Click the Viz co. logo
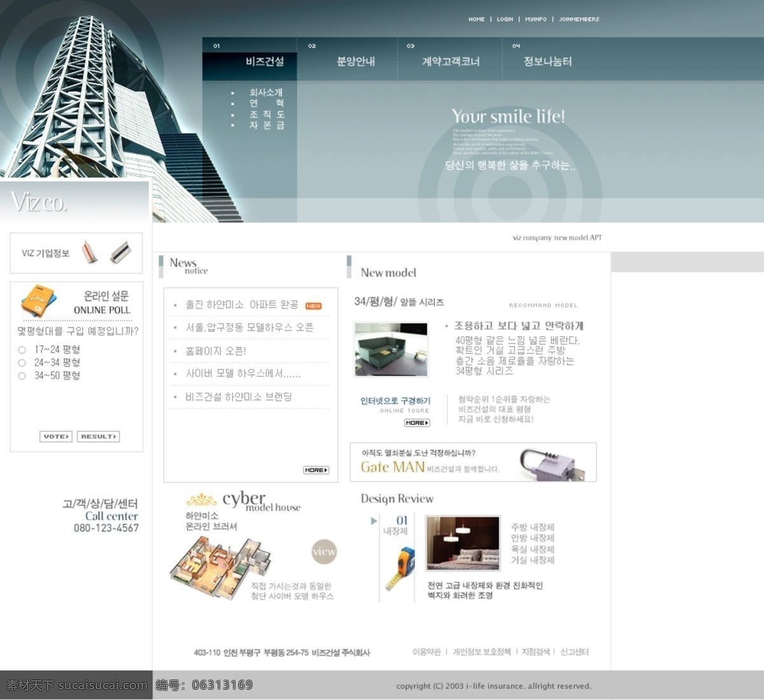764x700 pixels. pos(38,202)
